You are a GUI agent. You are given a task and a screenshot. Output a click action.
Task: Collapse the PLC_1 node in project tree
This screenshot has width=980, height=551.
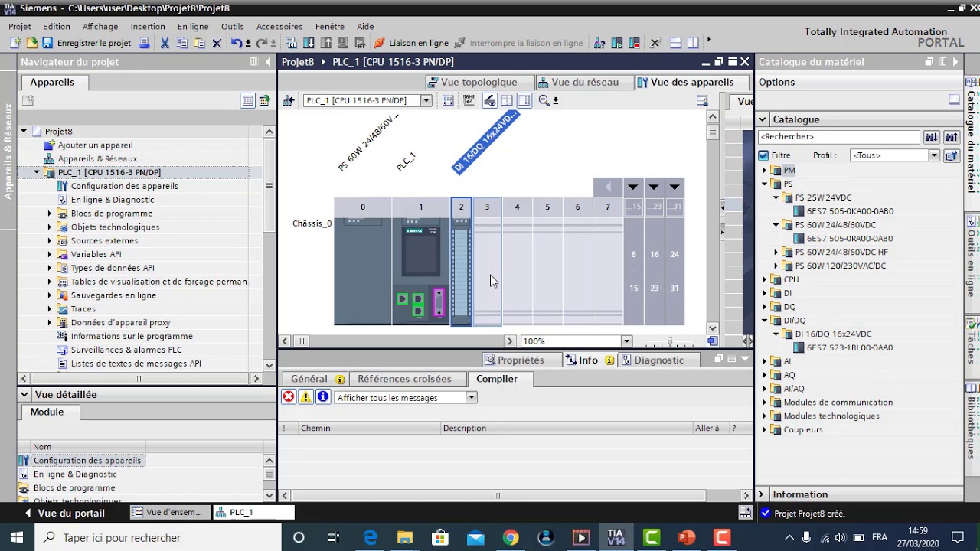[x=37, y=172]
